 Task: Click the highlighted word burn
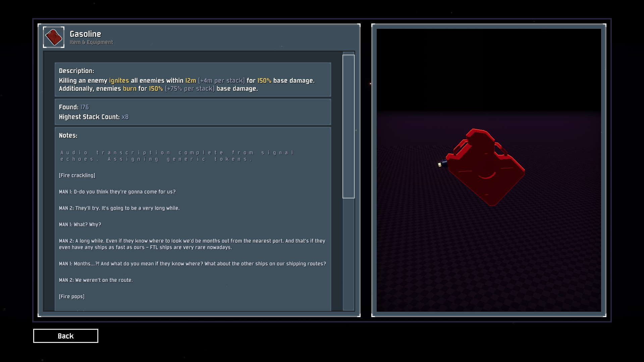(x=129, y=89)
